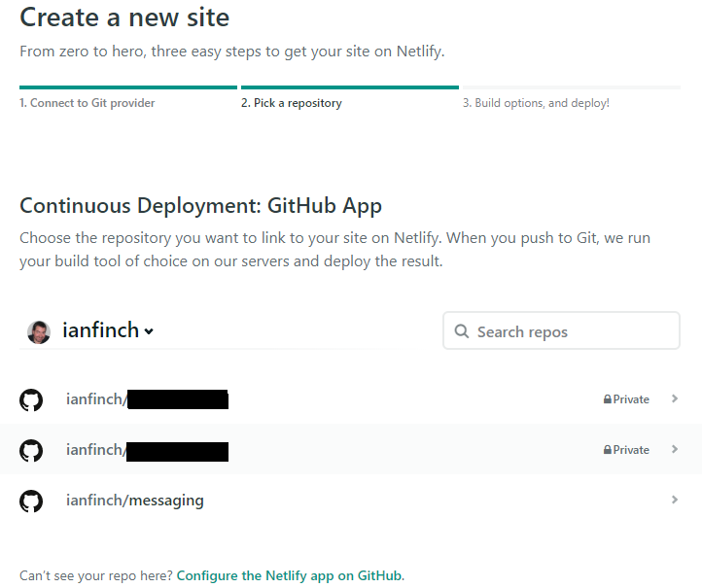Select the first private ianfinch repository name
Screen dimensions: 702x588
click(146, 399)
